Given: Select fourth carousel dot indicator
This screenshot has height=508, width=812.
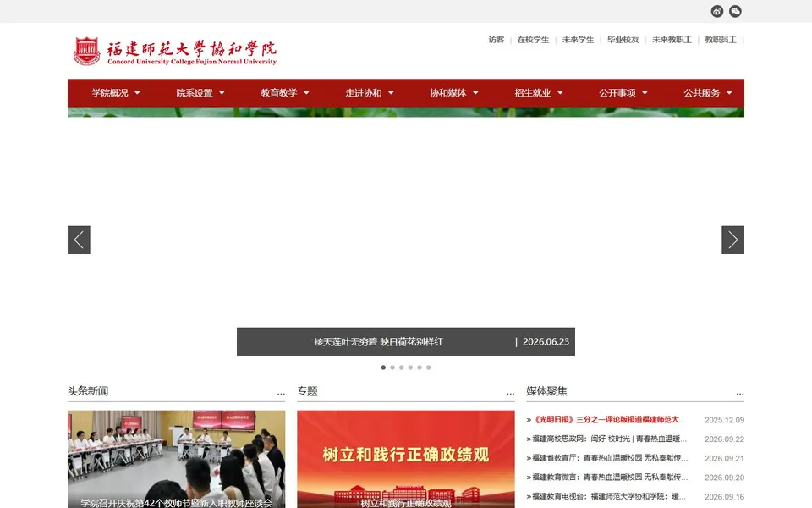Looking at the screenshot, I should tap(410, 367).
